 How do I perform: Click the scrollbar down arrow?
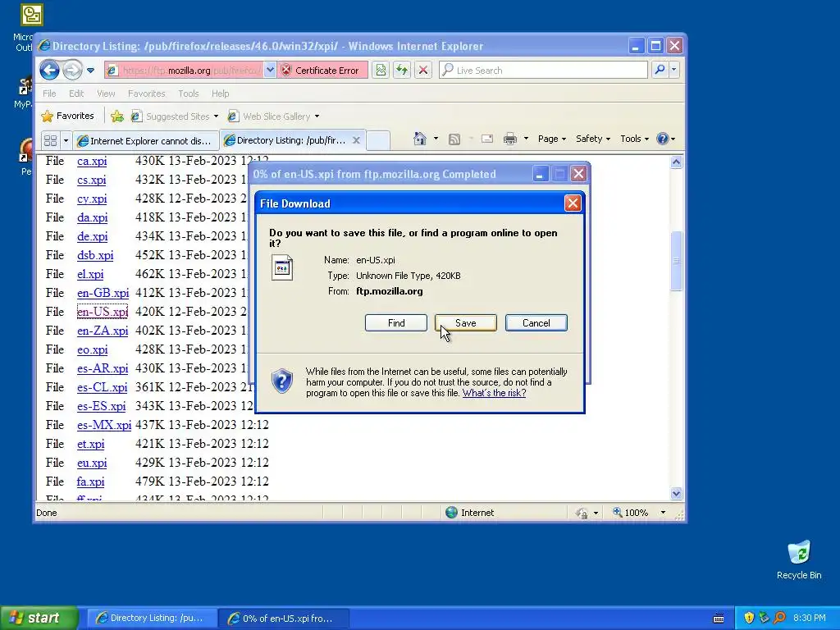pos(676,493)
